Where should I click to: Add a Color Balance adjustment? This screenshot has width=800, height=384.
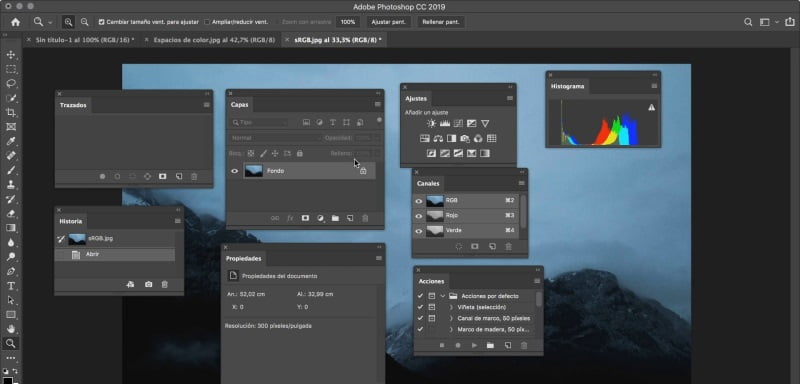438,138
